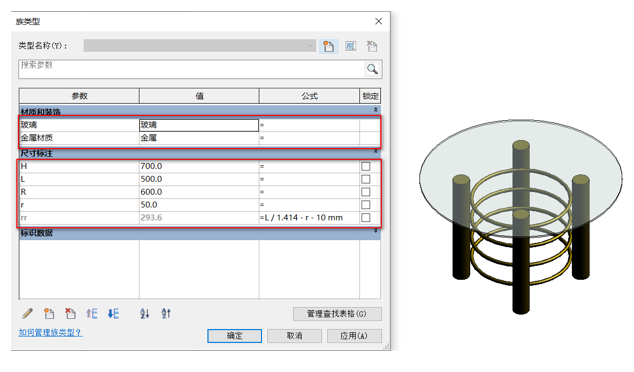Screen dimensions: 634x372
Task: Click the 值 column header
Action: click(x=199, y=96)
